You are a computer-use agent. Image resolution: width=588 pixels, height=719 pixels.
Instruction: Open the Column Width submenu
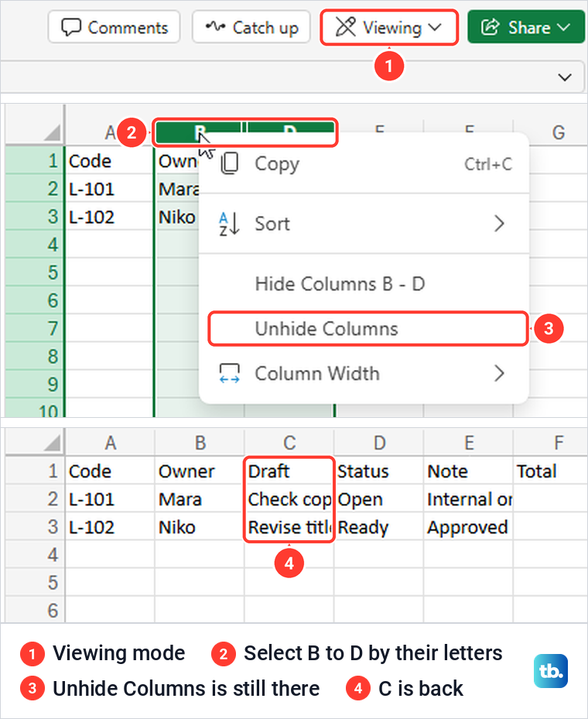364,373
